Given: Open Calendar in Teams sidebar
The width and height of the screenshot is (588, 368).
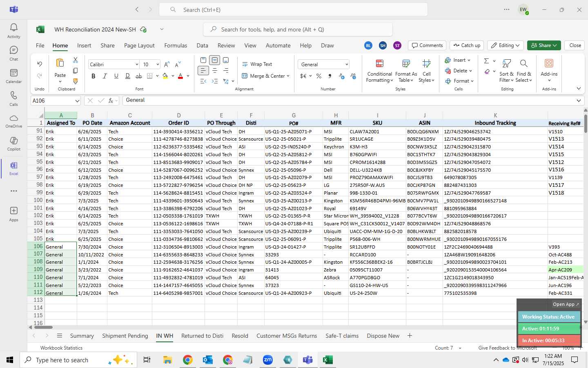Looking at the screenshot, I should (x=13, y=76).
